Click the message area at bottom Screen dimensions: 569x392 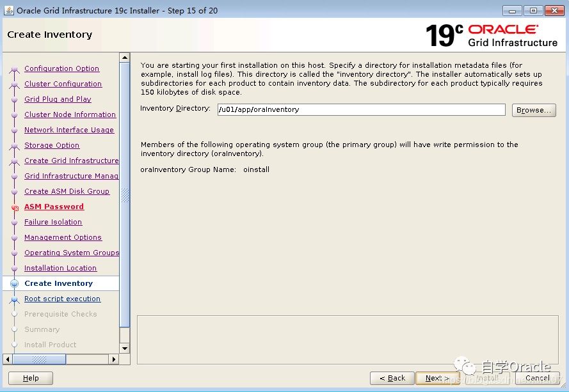click(x=348, y=340)
